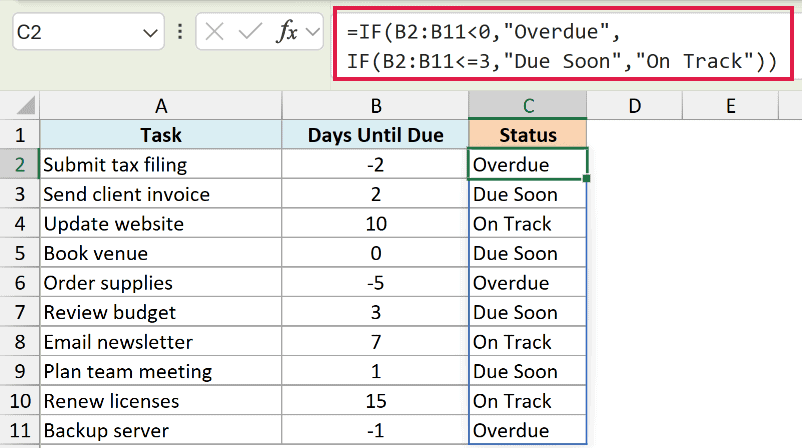
Task: Select row 2 header
Action: pyautogui.click(x=19, y=165)
